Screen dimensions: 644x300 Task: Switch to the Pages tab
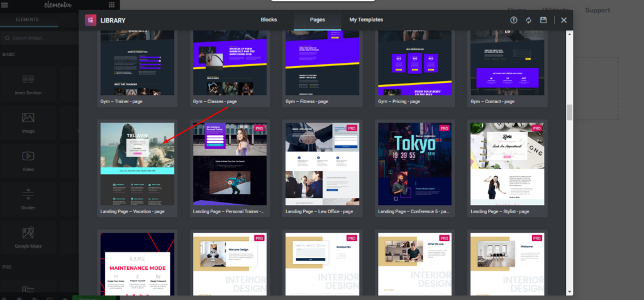tap(317, 19)
